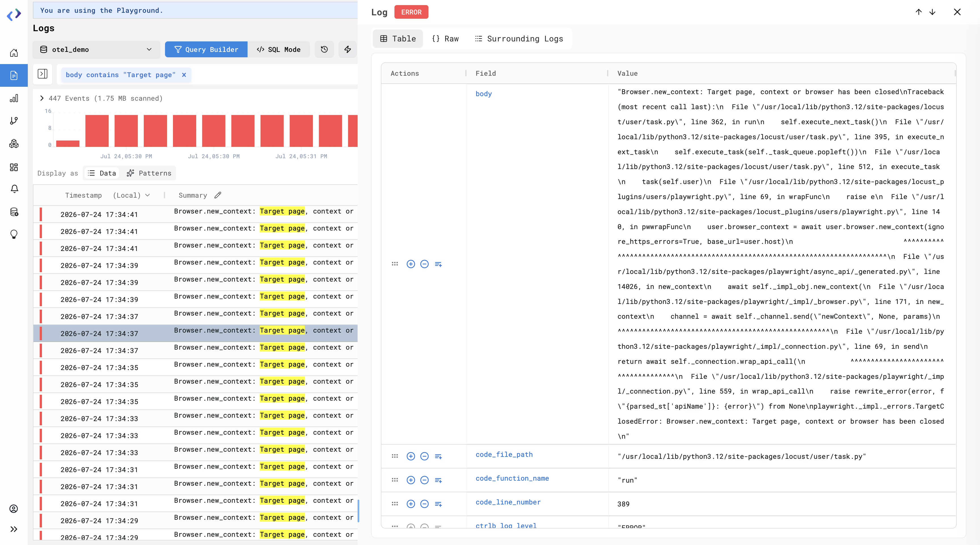
Task: Open the database settings icon in sidebar
Action: pos(14,212)
